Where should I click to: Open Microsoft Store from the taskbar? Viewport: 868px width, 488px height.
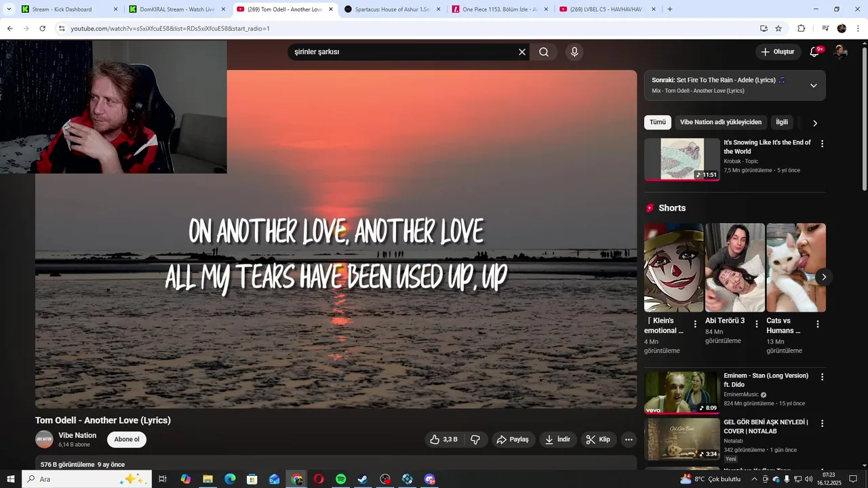pyautogui.click(x=252, y=479)
